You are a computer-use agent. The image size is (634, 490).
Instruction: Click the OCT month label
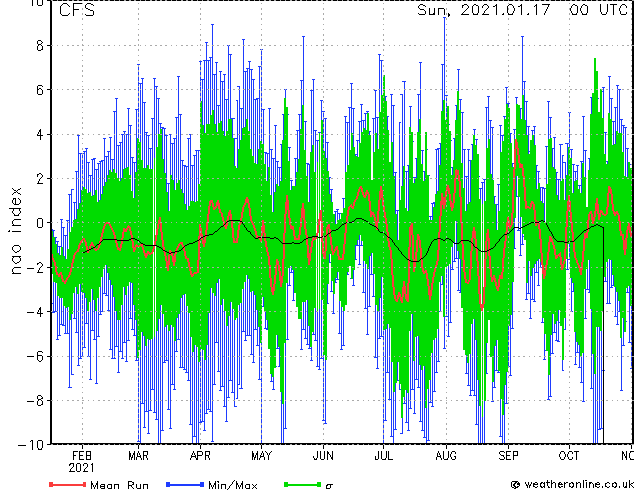569,456
